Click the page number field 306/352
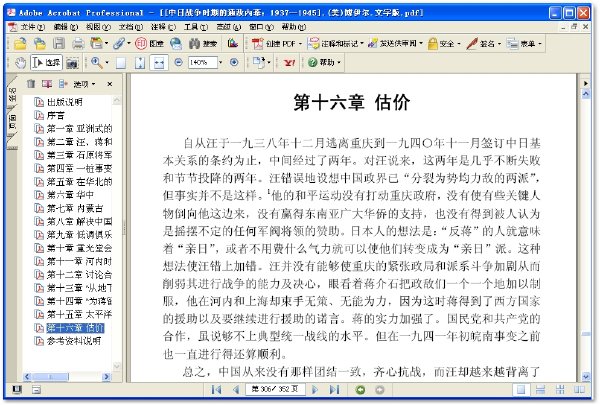The height and width of the screenshot is (406, 600). [x=274, y=390]
